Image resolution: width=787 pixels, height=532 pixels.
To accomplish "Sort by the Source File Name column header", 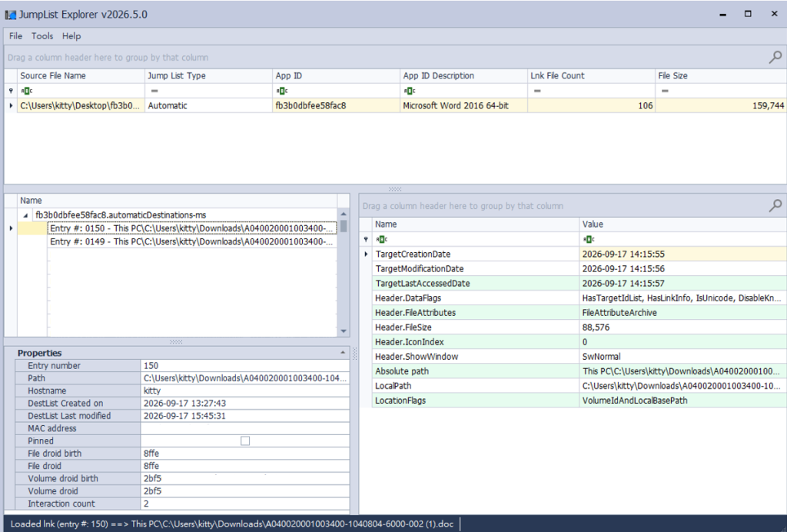I will click(x=81, y=76).
